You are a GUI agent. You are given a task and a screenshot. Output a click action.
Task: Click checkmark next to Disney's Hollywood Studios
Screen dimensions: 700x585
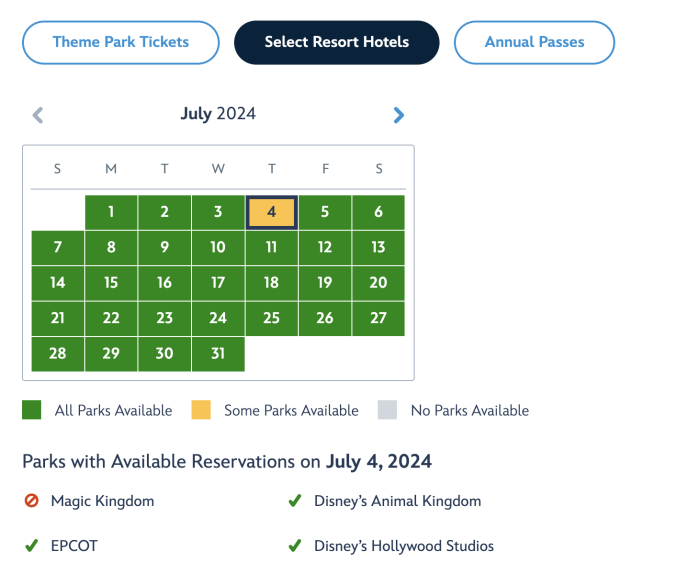click(295, 545)
